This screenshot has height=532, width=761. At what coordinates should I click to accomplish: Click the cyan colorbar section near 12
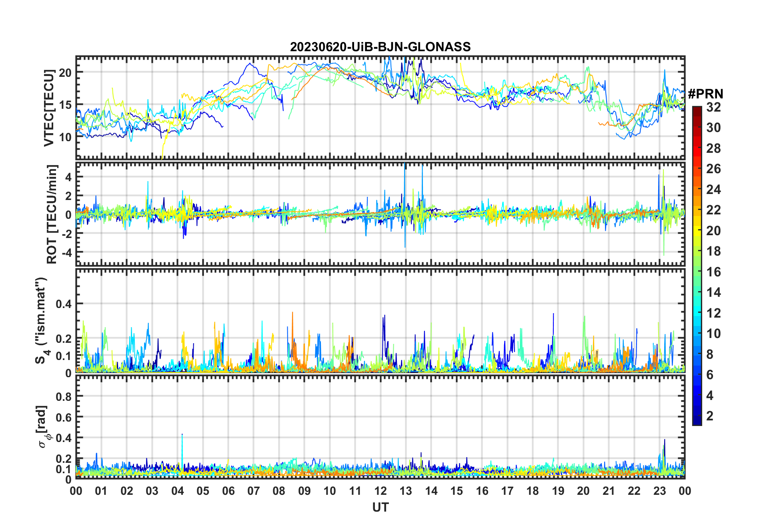pyautogui.click(x=697, y=313)
